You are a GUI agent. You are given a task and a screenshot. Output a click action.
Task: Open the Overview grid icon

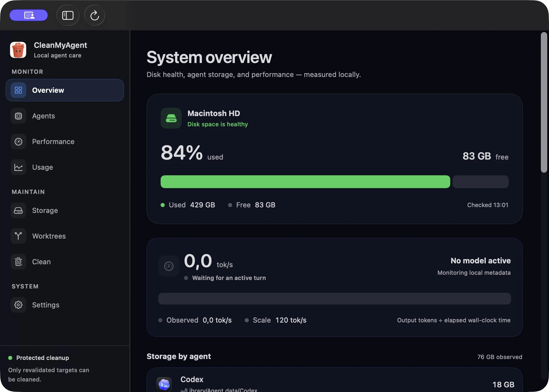click(x=18, y=90)
